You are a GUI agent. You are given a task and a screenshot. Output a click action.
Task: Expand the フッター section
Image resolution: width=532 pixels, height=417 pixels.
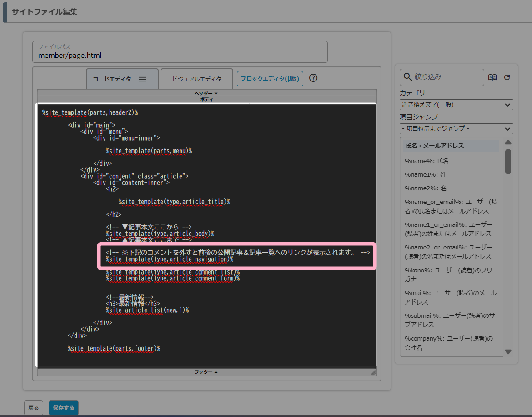tap(206, 372)
